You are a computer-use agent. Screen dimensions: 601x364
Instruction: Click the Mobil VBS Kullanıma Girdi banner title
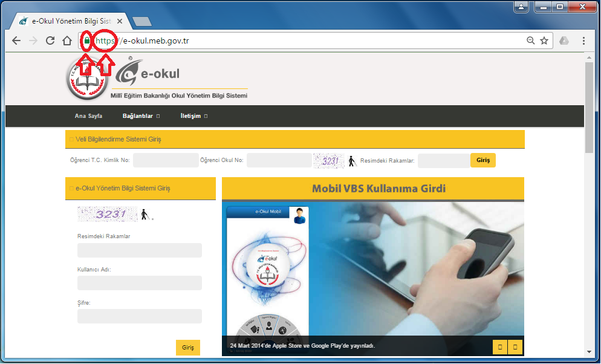click(x=378, y=189)
